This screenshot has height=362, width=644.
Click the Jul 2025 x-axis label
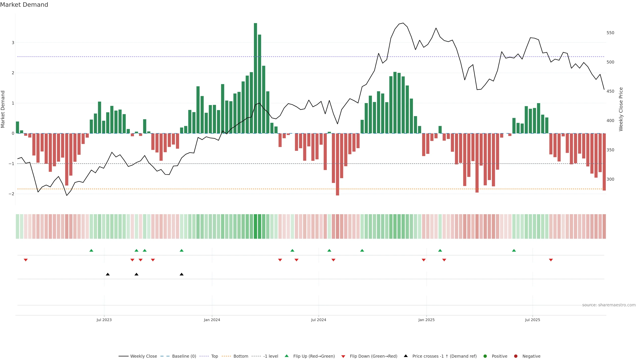pyautogui.click(x=532, y=320)
